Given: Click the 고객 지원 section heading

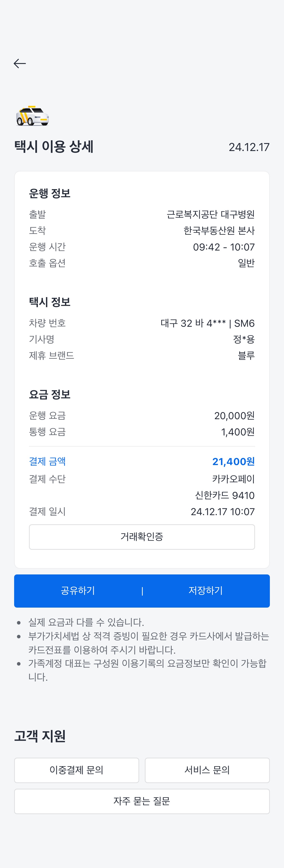Looking at the screenshot, I should click(x=40, y=736).
